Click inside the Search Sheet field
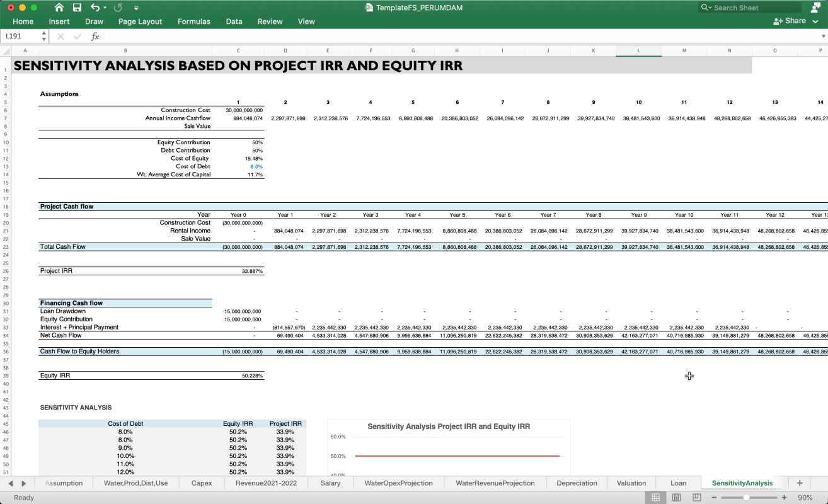The width and height of the screenshot is (828, 504). pos(750,8)
